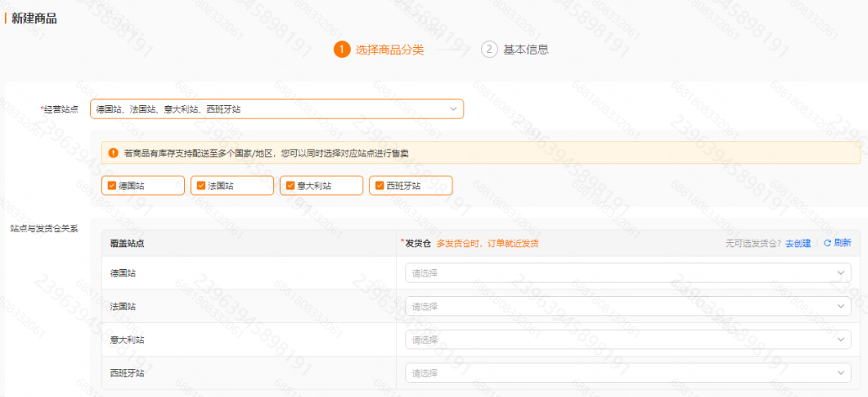This screenshot has width=868, height=397.
Task: Click the 去创建 link
Action: tap(797, 243)
